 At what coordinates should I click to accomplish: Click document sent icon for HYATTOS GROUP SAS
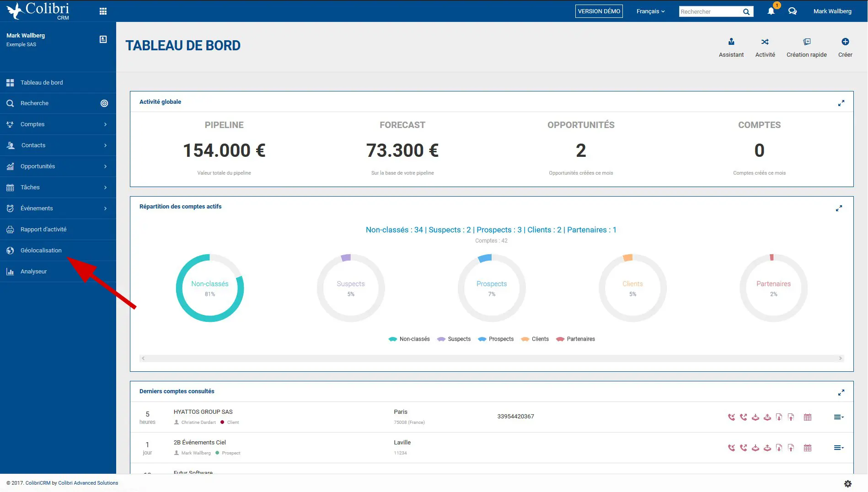tap(791, 417)
